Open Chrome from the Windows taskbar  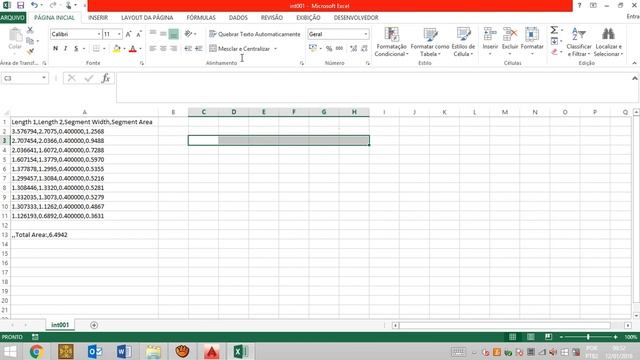(x=36, y=351)
